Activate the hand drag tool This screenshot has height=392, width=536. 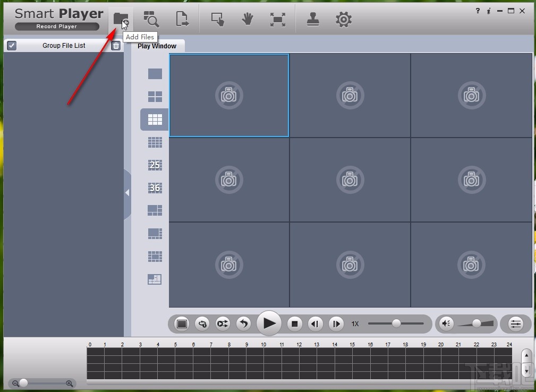coord(248,19)
